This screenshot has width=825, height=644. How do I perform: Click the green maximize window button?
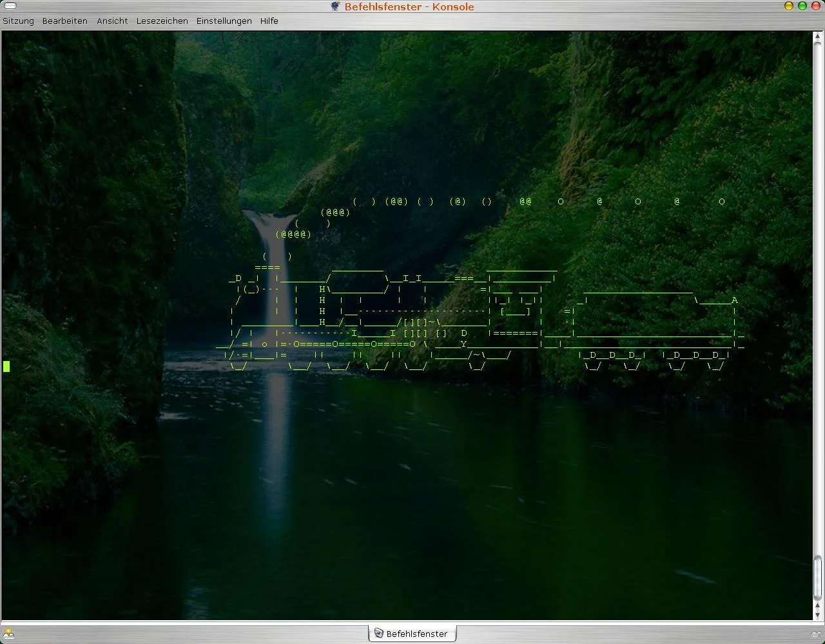click(802, 6)
